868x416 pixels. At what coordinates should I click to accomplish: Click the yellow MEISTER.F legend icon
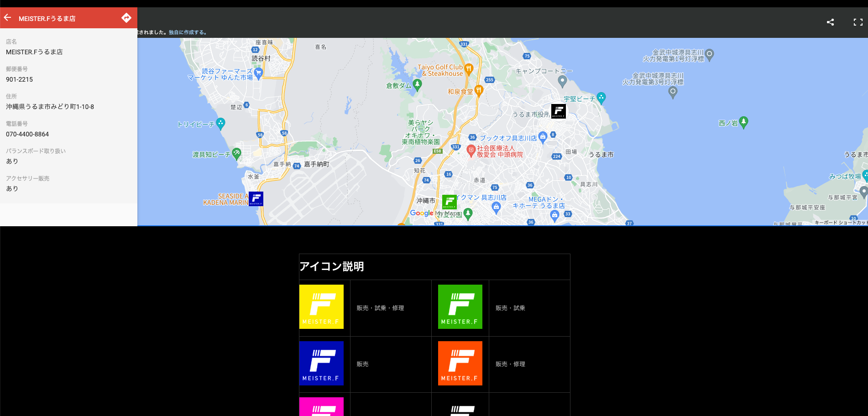click(x=321, y=307)
